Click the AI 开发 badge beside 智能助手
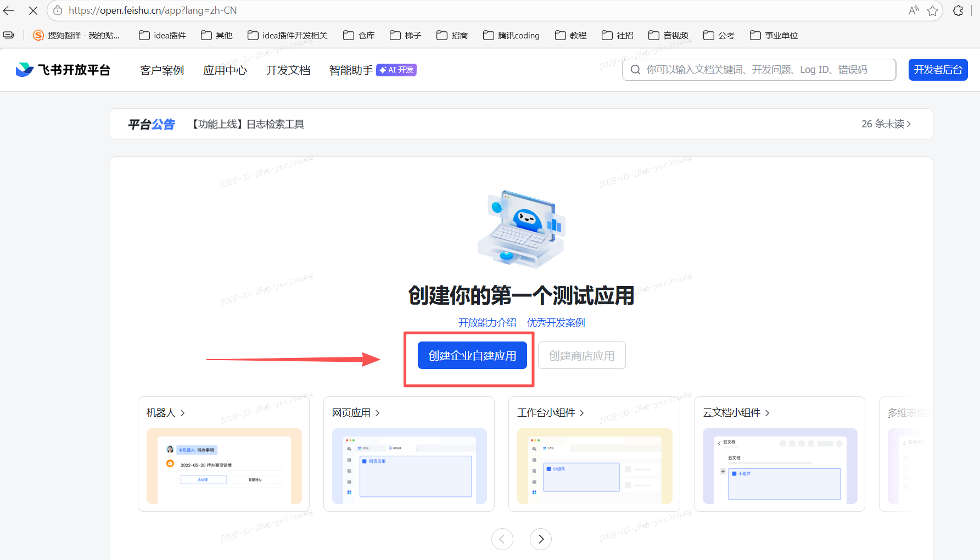The height and width of the screenshot is (560, 980). point(396,70)
